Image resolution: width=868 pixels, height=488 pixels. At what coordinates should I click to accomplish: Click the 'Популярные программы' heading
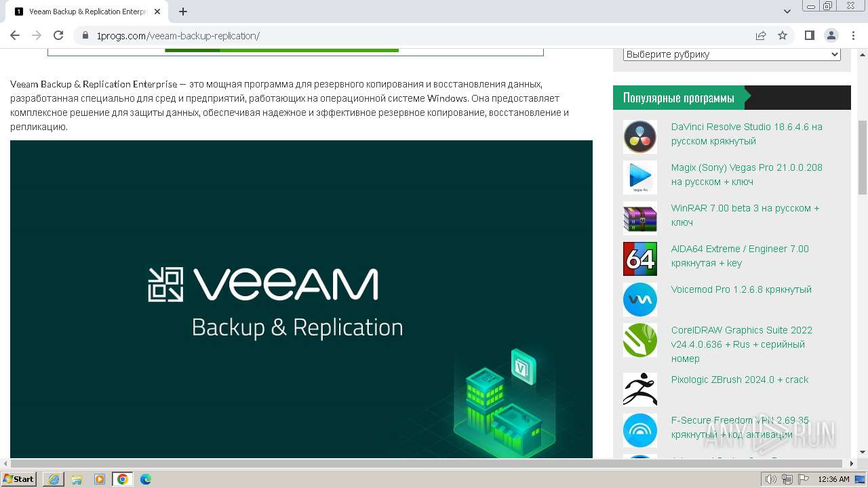(x=679, y=98)
